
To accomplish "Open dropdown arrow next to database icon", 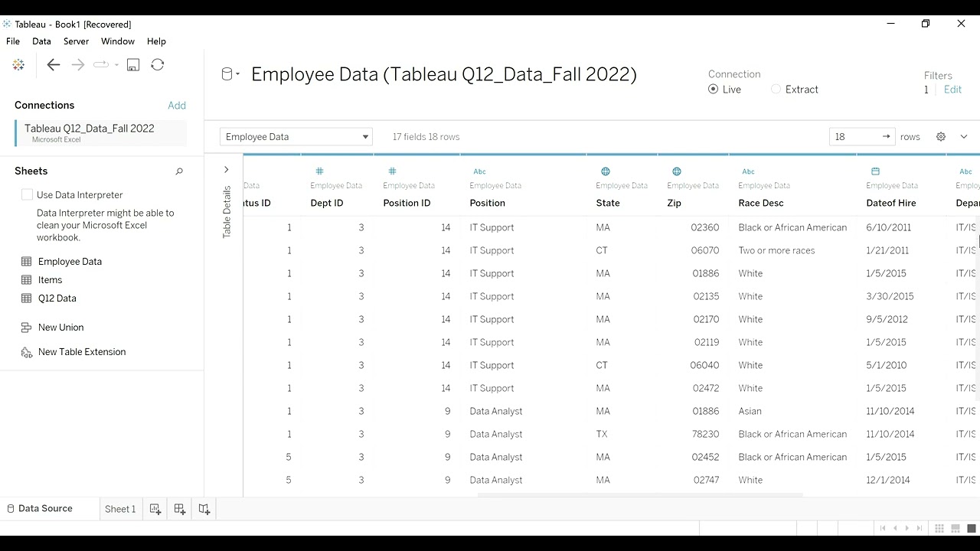I will (238, 74).
